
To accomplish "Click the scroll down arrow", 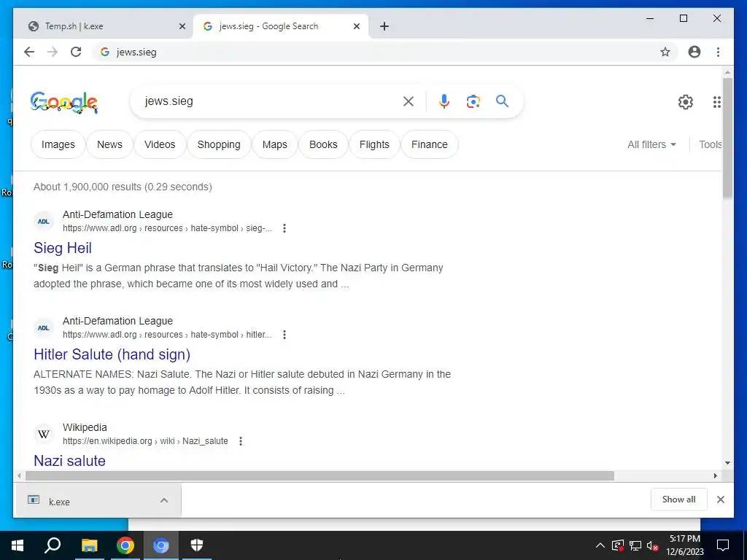I will 727,463.
